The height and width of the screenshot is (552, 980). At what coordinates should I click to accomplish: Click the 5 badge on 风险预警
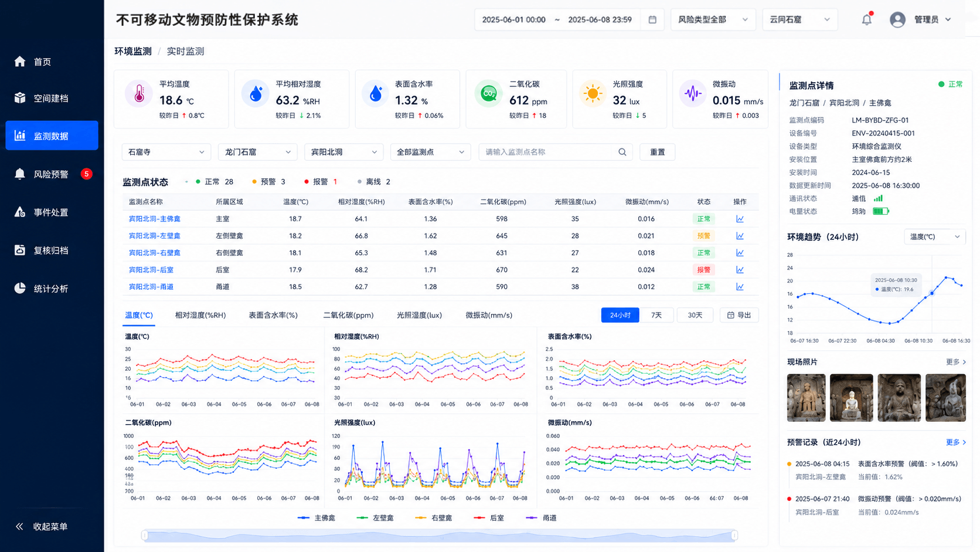[86, 174]
